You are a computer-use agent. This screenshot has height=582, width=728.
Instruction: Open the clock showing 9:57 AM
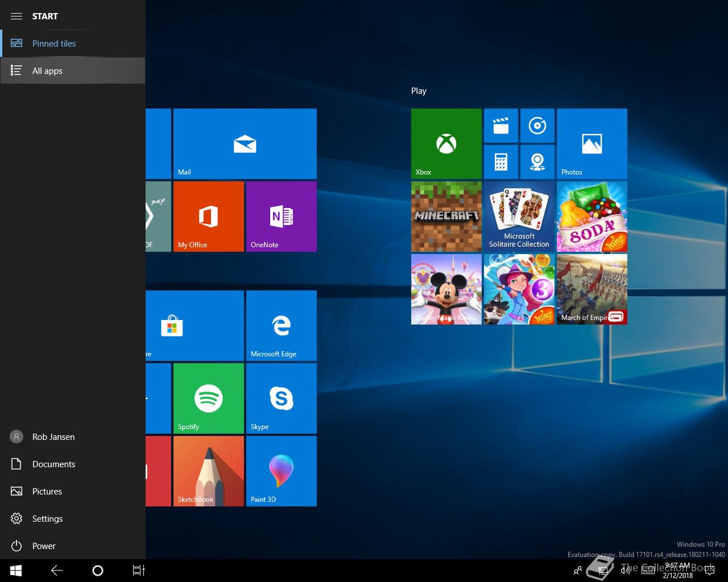(677, 571)
